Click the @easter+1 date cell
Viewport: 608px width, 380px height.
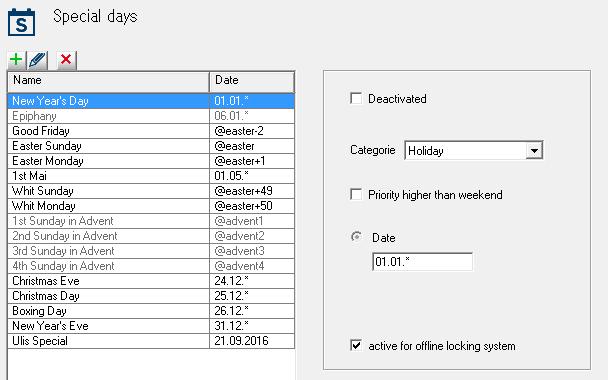(x=252, y=161)
